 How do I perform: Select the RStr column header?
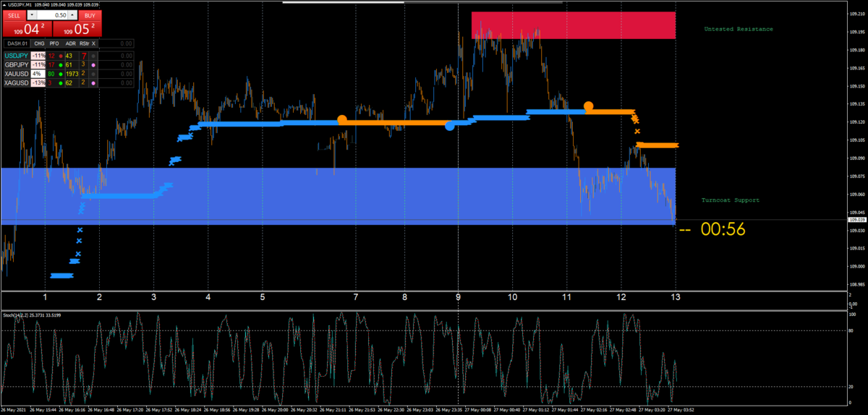[x=84, y=43]
